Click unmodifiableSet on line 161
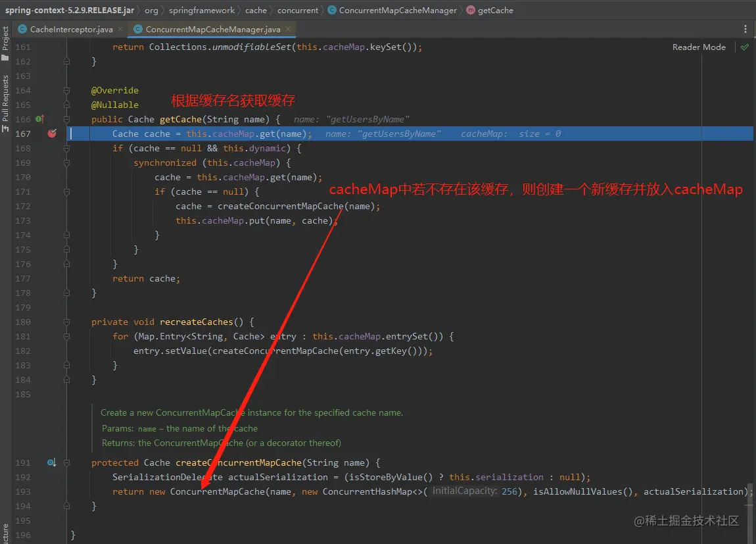 252,47
